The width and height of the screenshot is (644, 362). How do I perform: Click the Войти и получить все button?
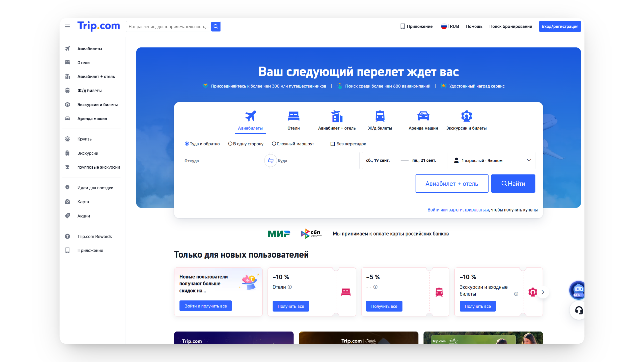tap(206, 306)
